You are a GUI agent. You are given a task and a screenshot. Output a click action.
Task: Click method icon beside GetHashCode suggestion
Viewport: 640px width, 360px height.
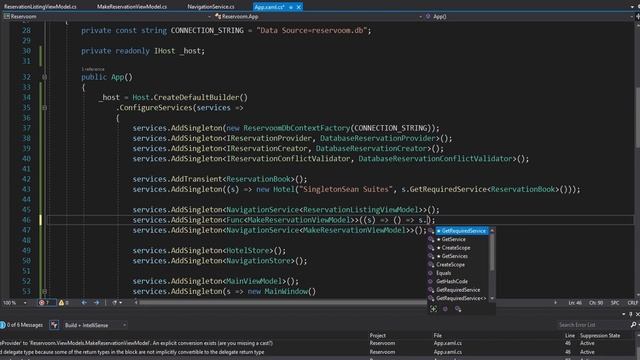pos(431,282)
